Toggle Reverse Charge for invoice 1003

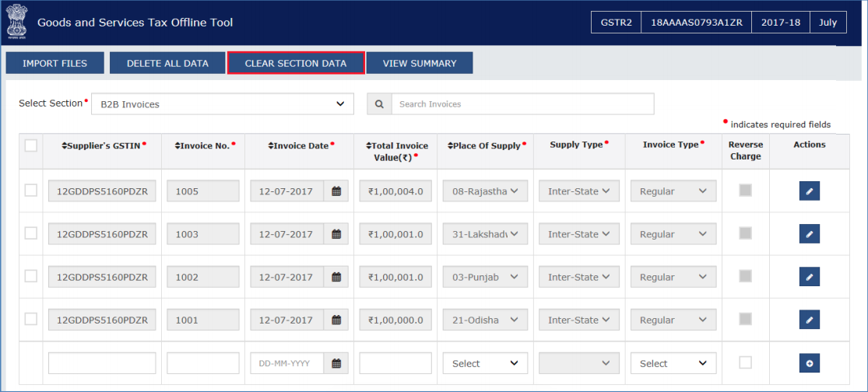pyautogui.click(x=746, y=233)
